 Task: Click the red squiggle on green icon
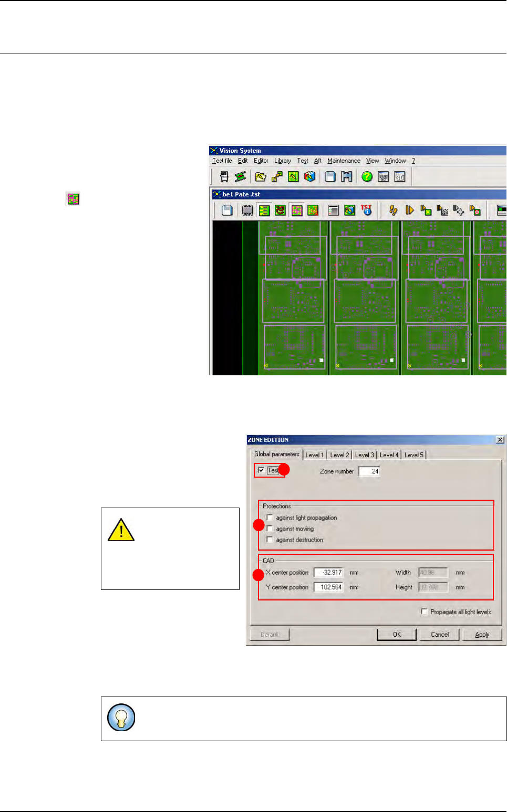[x=280, y=210]
